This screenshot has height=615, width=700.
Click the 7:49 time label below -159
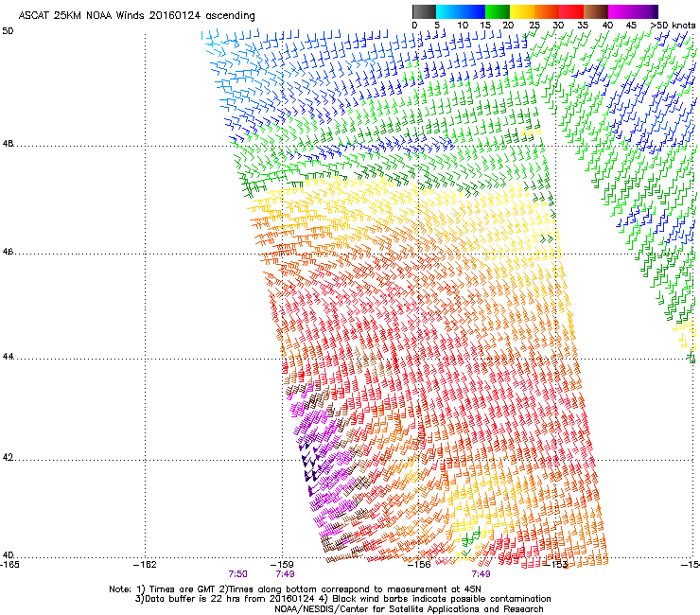285,574
